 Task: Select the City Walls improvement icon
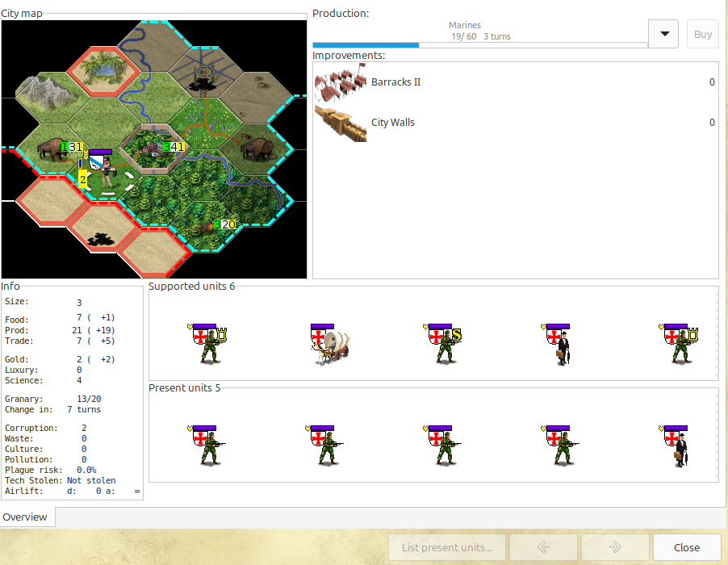(340, 123)
